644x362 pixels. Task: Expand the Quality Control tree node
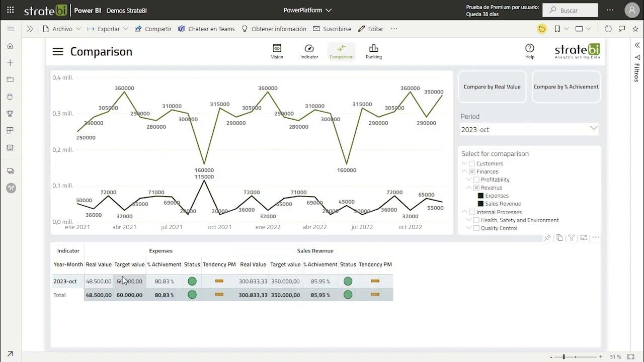pyautogui.click(x=468, y=228)
